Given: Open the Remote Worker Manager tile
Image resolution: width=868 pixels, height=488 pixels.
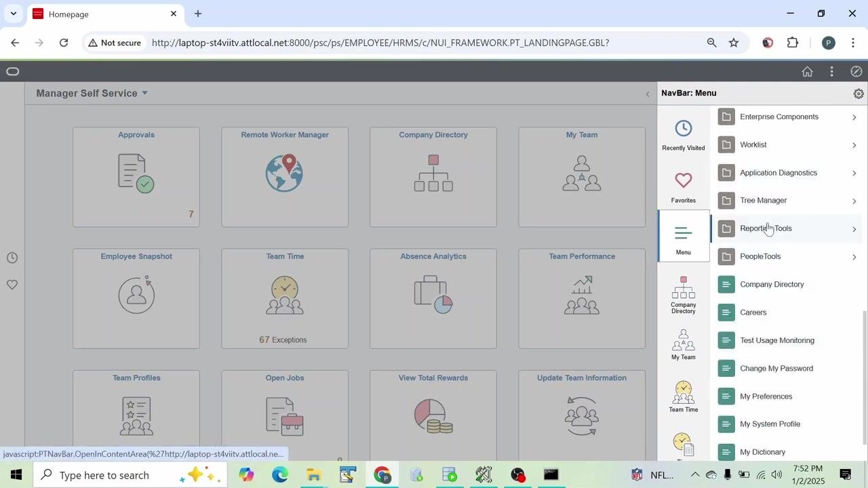Looking at the screenshot, I should coord(285,177).
